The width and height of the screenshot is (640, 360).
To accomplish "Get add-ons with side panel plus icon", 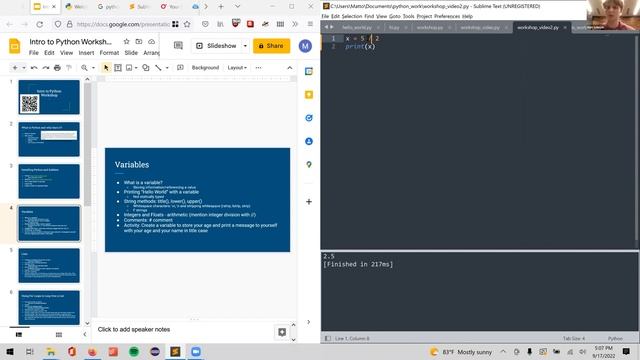I will tap(309, 202).
